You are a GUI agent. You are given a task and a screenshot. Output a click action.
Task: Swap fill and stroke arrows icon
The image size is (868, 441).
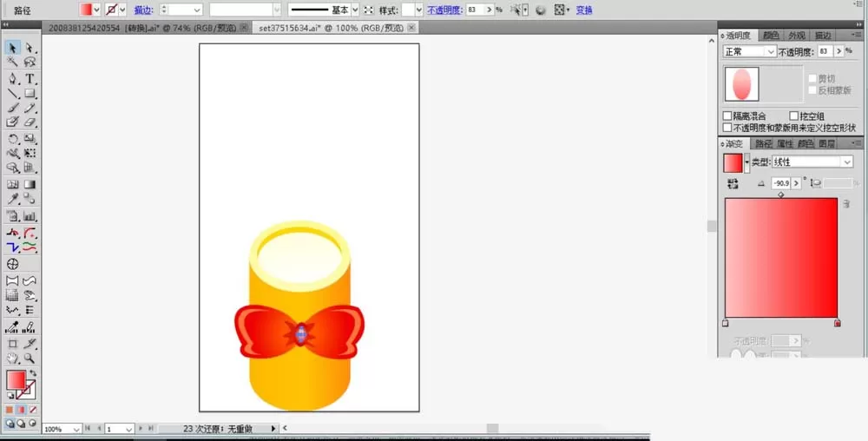[x=33, y=373]
